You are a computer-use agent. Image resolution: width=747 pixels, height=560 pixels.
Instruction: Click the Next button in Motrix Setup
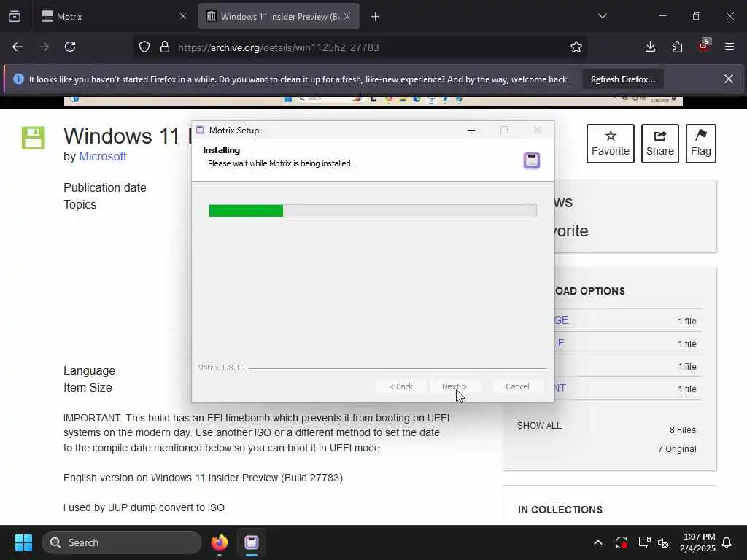(x=454, y=386)
